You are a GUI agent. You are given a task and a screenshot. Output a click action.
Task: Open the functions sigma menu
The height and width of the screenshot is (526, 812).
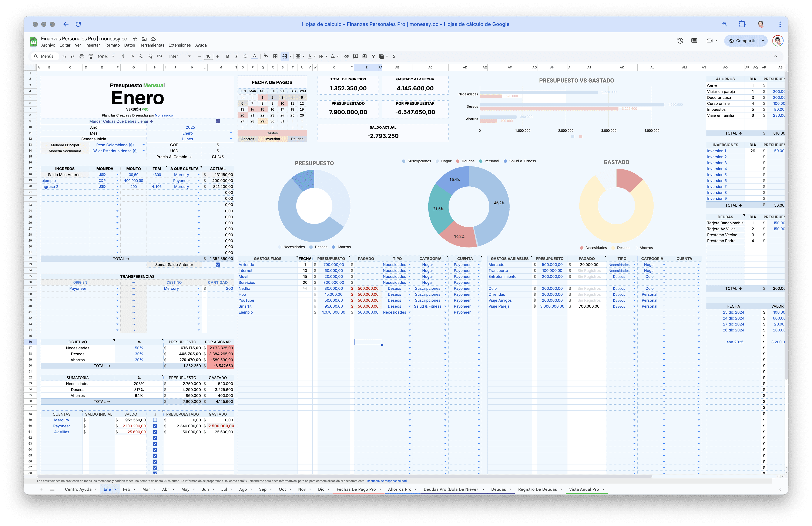[x=394, y=56]
